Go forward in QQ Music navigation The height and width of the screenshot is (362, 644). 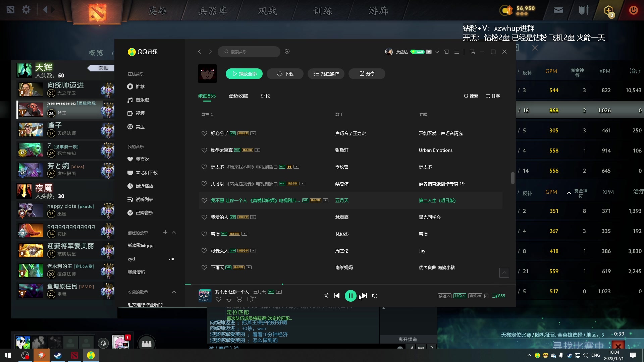click(x=210, y=52)
